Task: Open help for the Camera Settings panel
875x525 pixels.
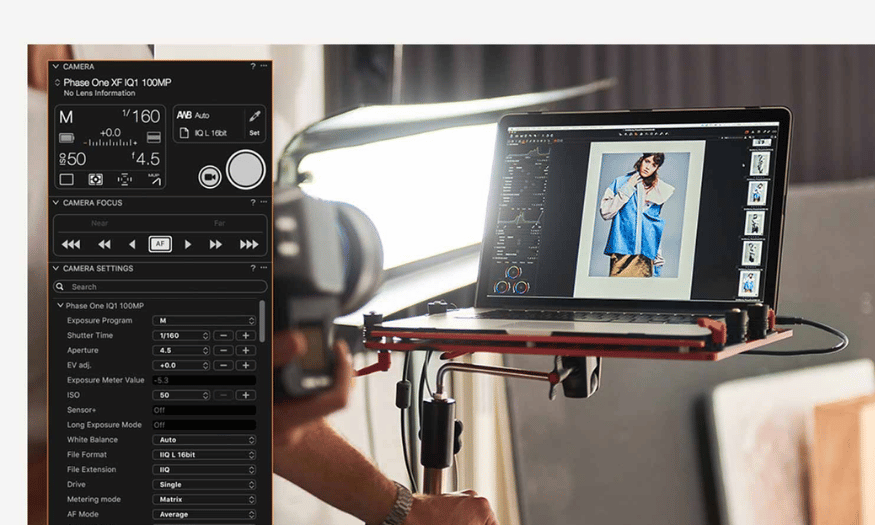Action: [253, 268]
